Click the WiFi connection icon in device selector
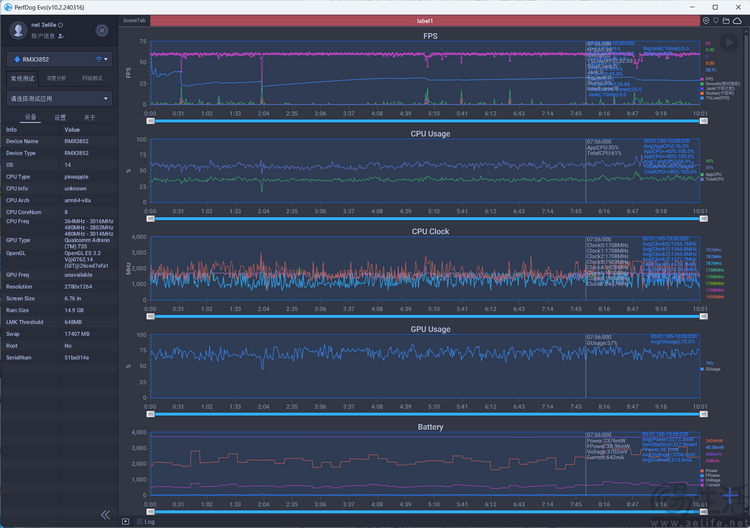The image size is (750, 528). 98,59
